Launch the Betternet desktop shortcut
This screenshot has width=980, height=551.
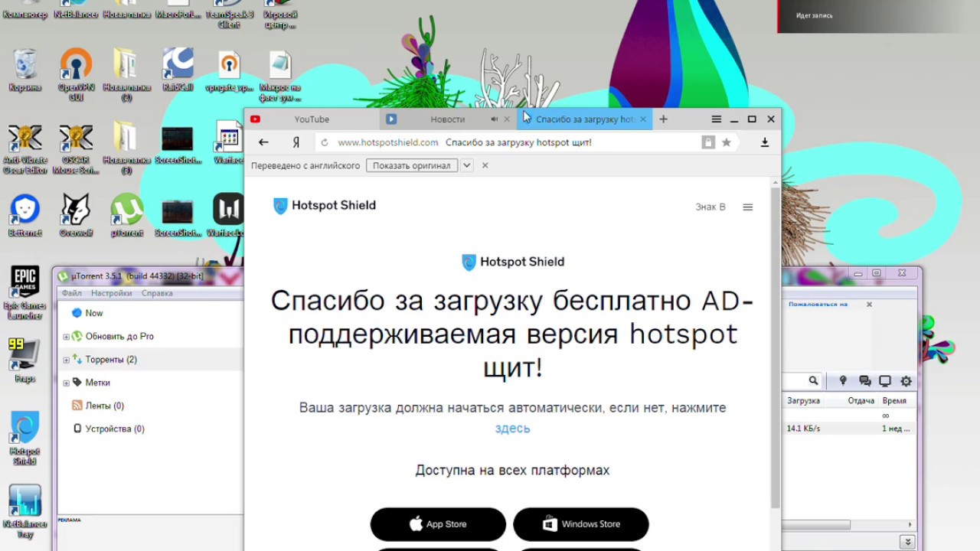[25, 215]
